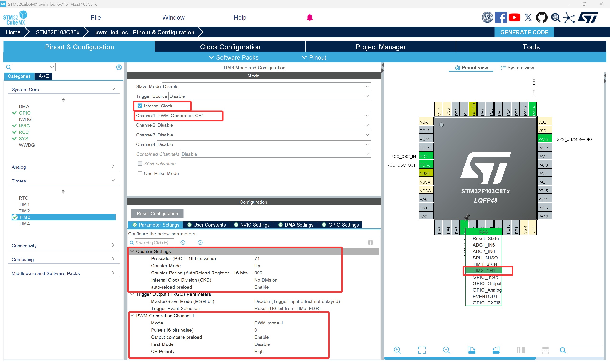Image resolution: width=610 pixels, height=364 pixels.
Task: Click the GENERATE CODE button
Action: [524, 32]
